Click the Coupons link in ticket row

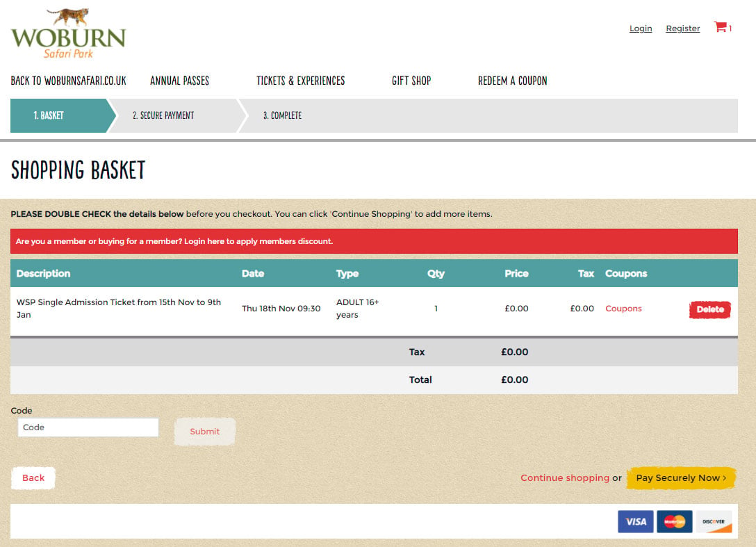point(623,308)
